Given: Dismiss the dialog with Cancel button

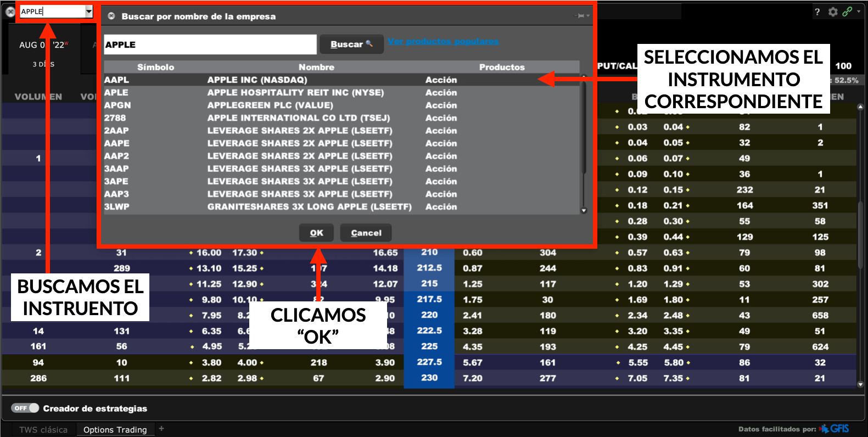Looking at the screenshot, I should click(366, 233).
